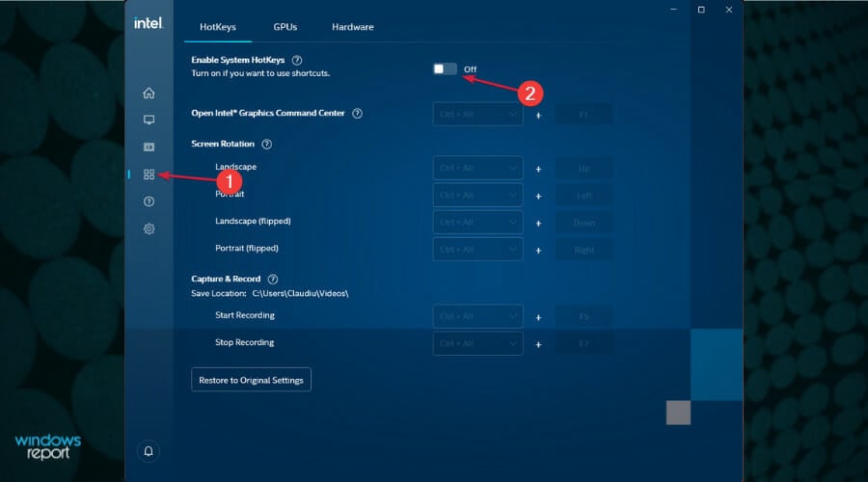Open the Home sidebar icon
The image size is (868, 482).
(x=149, y=93)
